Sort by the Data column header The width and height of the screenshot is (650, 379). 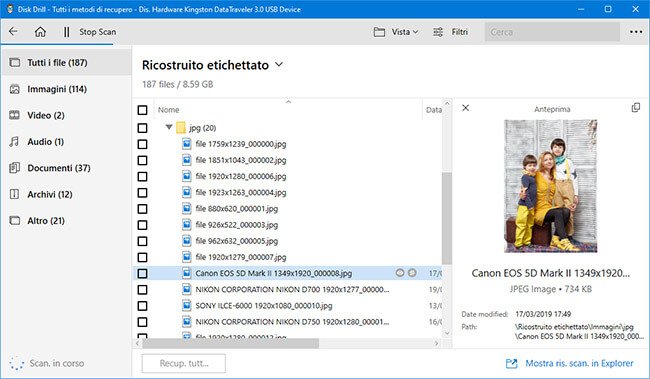tap(434, 110)
